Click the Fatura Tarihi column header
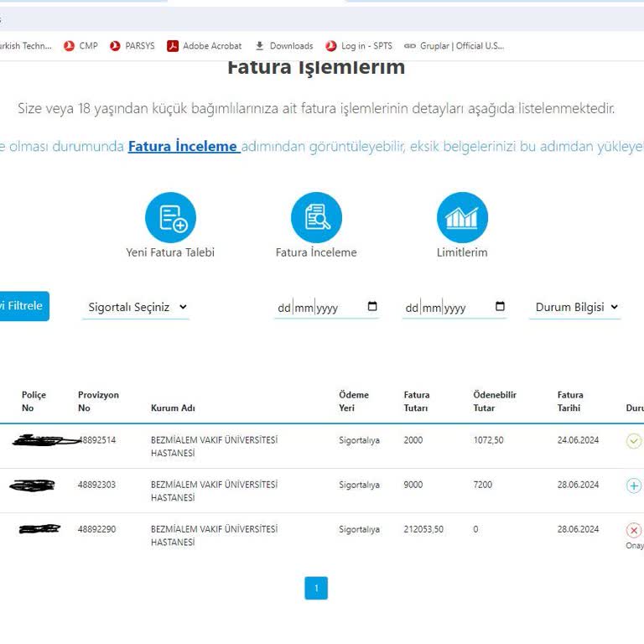 tap(570, 402)
